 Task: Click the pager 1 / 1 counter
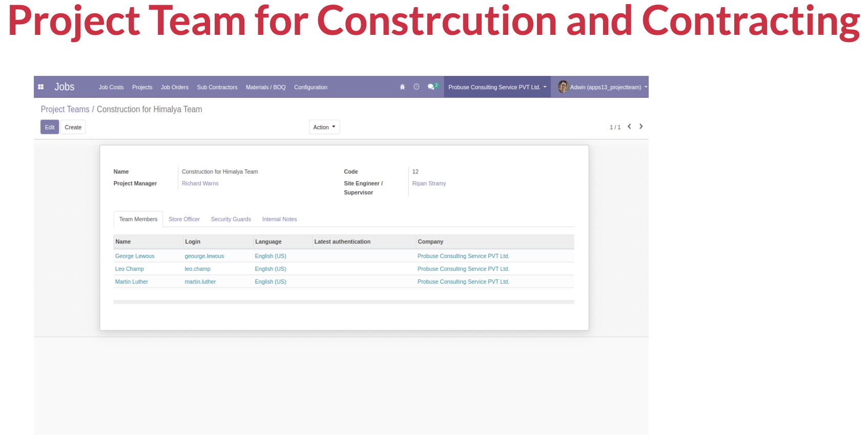(x=615, y=127)
